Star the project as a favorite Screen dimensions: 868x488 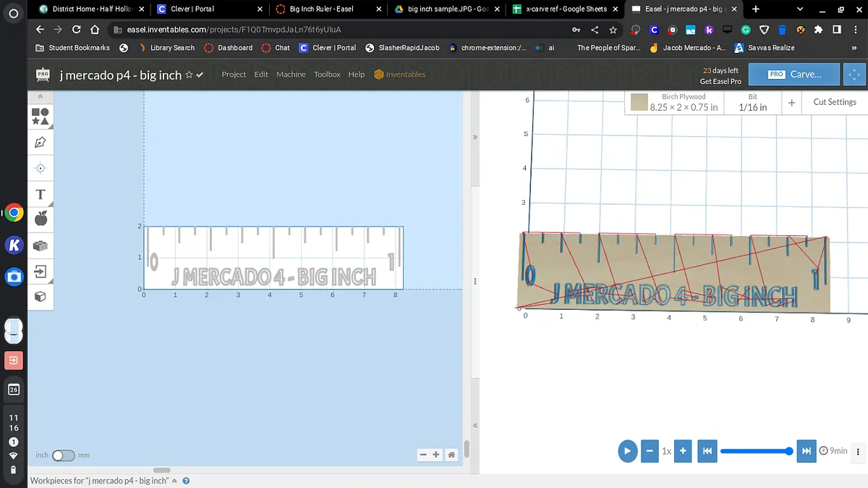tap(189, 75)
